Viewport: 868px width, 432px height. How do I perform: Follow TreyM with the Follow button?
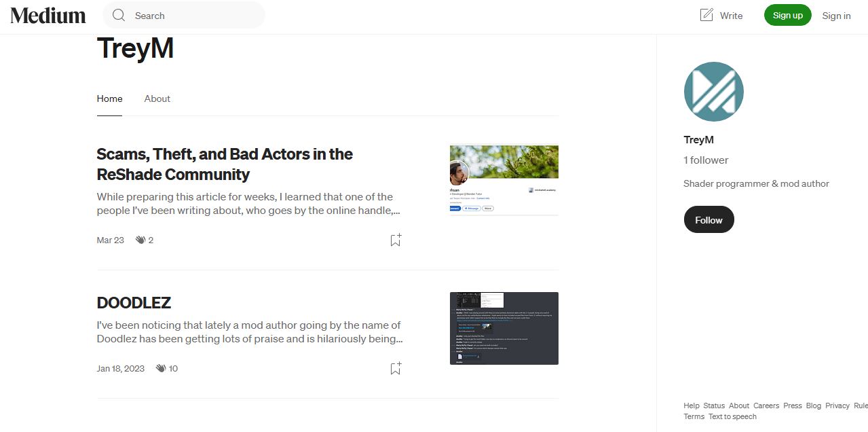click(x=709, y=219)
